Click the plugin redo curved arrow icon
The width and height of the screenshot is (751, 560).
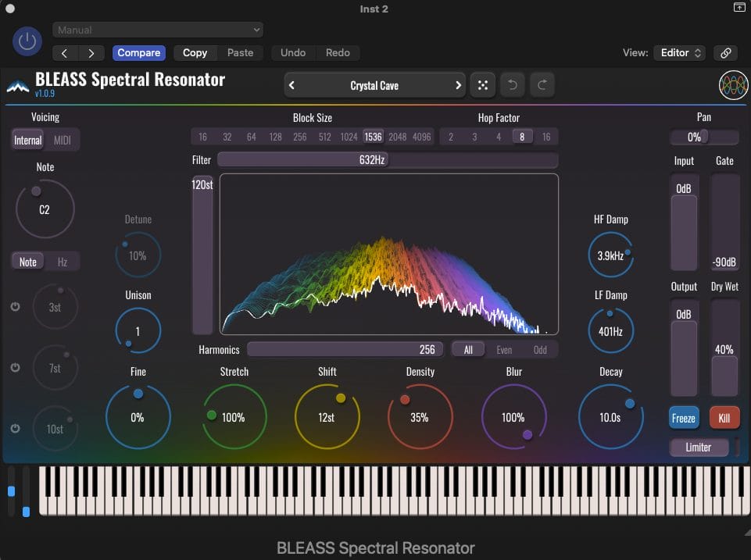click(542, 85)
